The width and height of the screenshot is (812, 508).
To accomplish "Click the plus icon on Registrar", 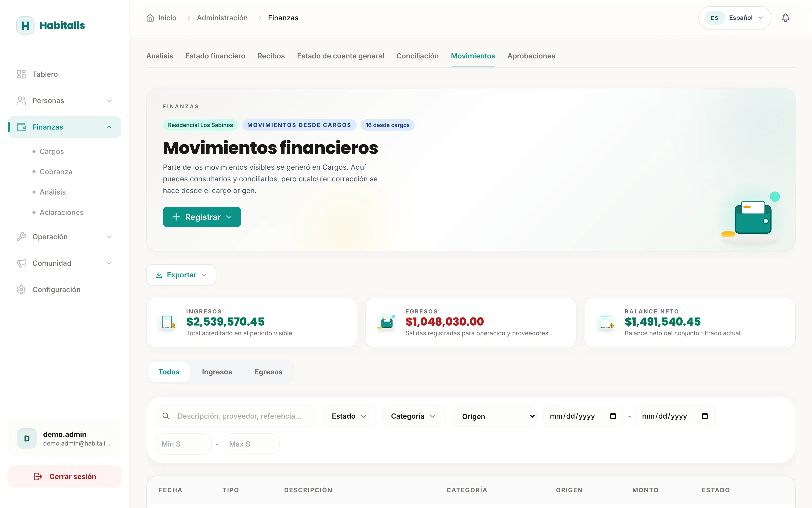I will [176, 217].
